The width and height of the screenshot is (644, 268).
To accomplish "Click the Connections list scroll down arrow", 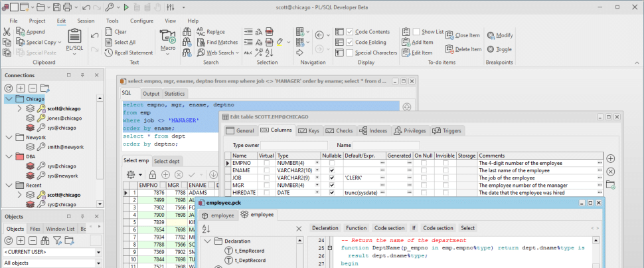I will click(x=100, y=203).
